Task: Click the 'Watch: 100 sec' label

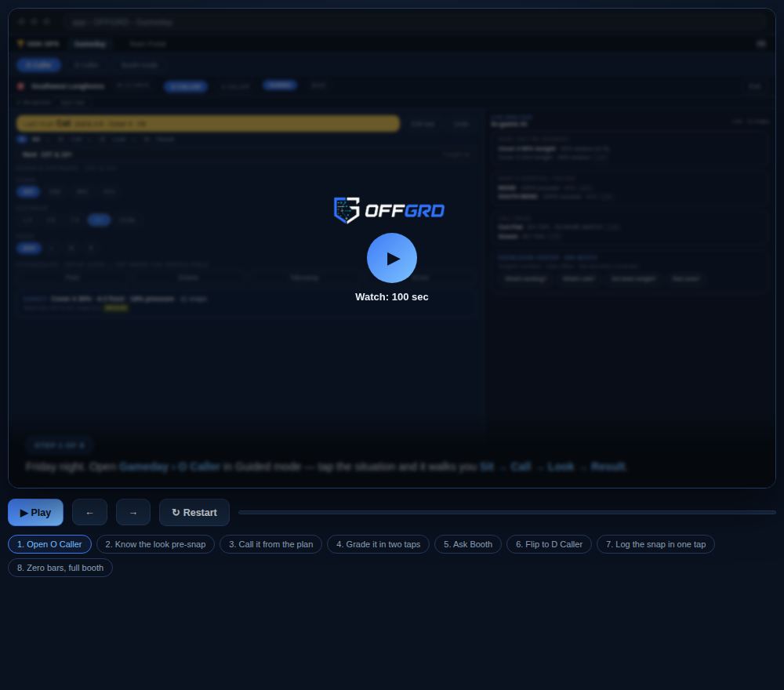Action: click(391, 297)
